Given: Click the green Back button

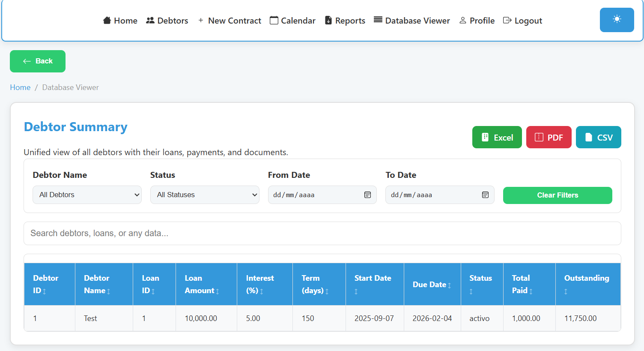Looking at the screenshot, I should click(38, 61).
